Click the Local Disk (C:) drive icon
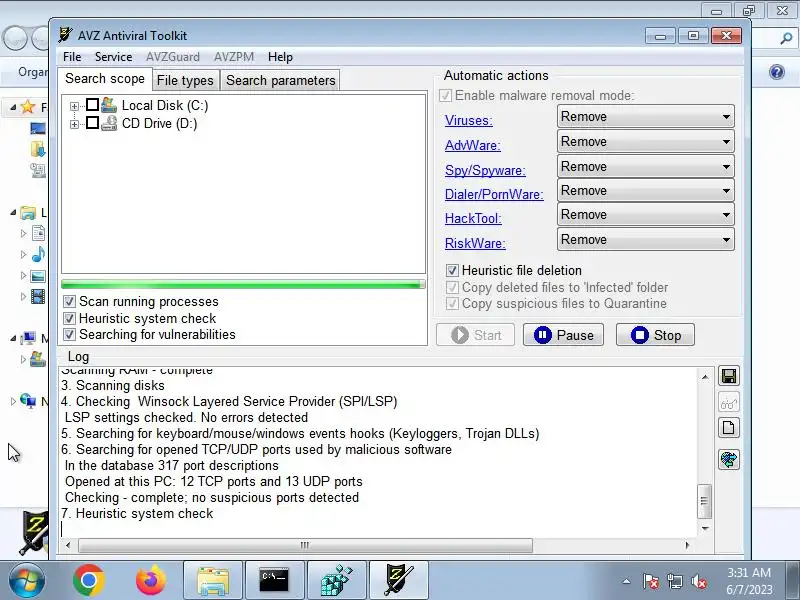800x600 pixels. tap(109, 105)
